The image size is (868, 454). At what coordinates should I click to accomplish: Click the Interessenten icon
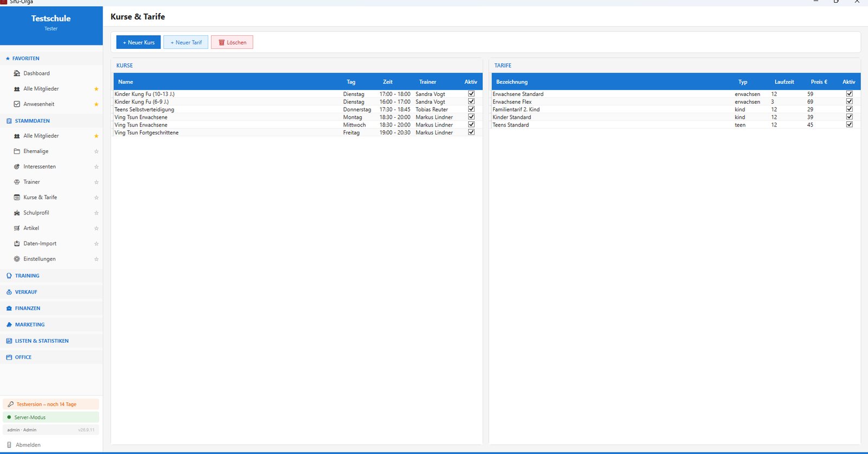click(x=17, y=167)
